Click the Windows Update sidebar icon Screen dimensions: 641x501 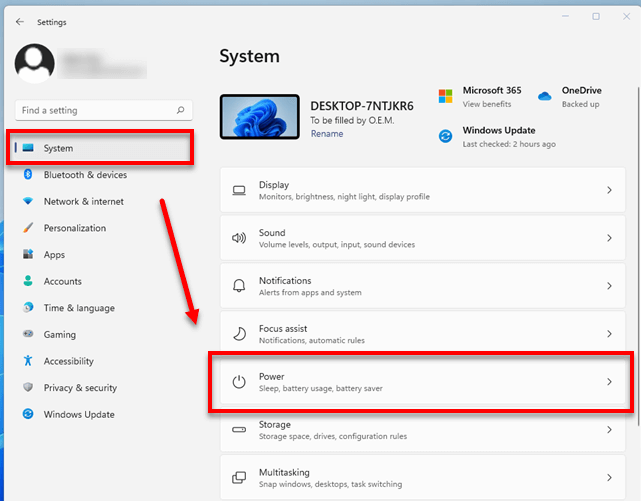(x=28, y=414)
